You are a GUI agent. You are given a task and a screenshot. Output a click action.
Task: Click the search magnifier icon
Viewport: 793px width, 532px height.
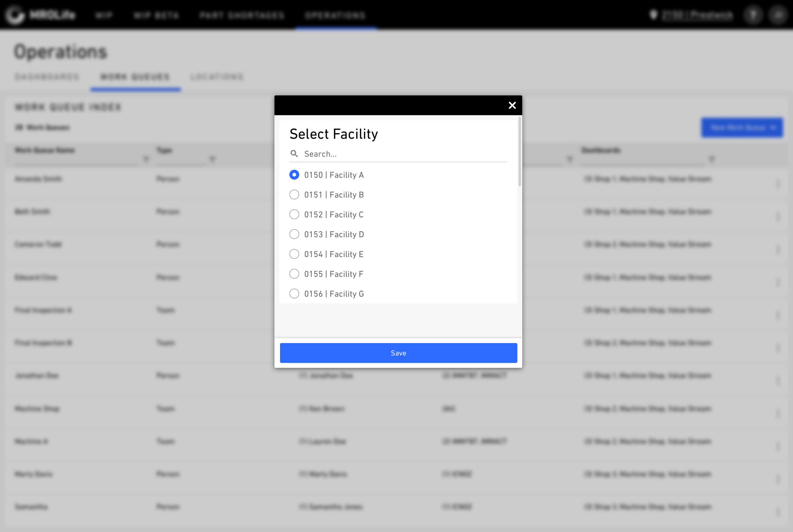click(x=294, y=154)
